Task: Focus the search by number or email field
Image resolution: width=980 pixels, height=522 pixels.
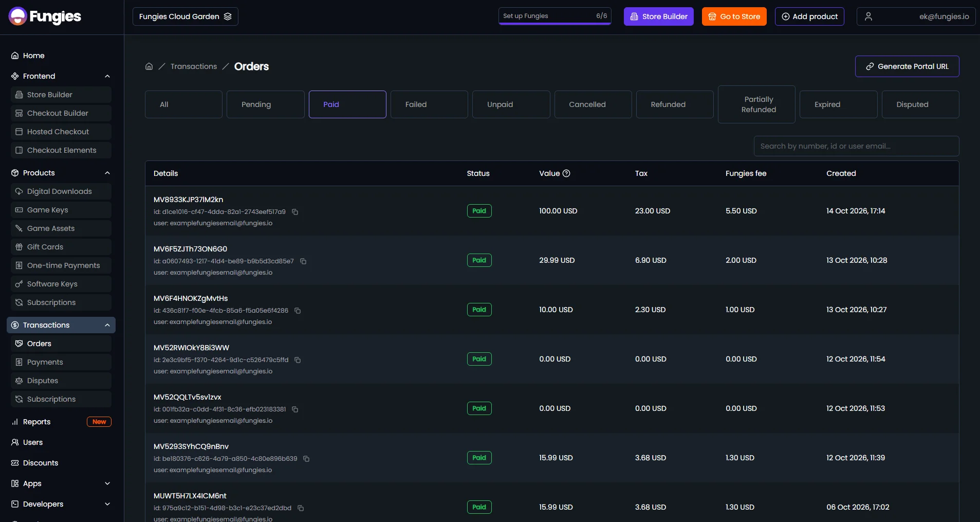Action: 856,146
